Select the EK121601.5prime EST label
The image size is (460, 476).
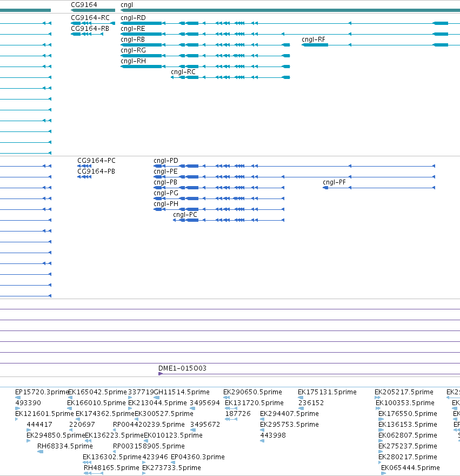pyautogui.click(x=44, y=414)
